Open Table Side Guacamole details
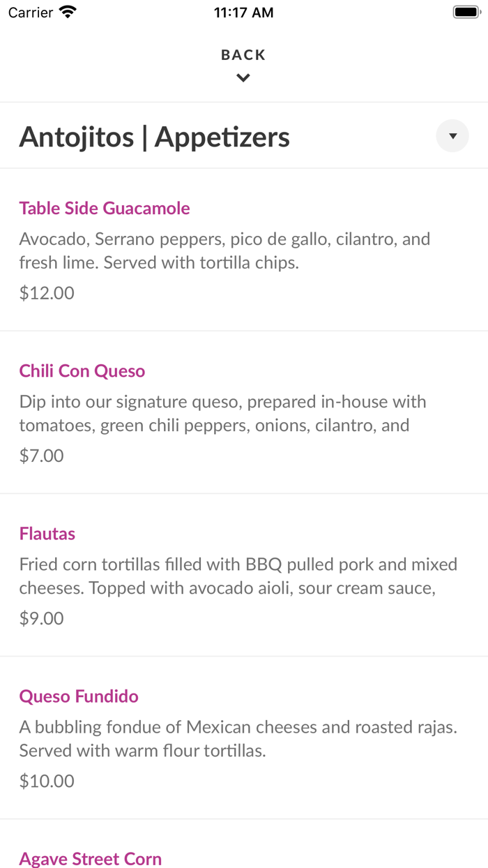The height and width of the screenshot is (868, 488). tap(104, 208)
